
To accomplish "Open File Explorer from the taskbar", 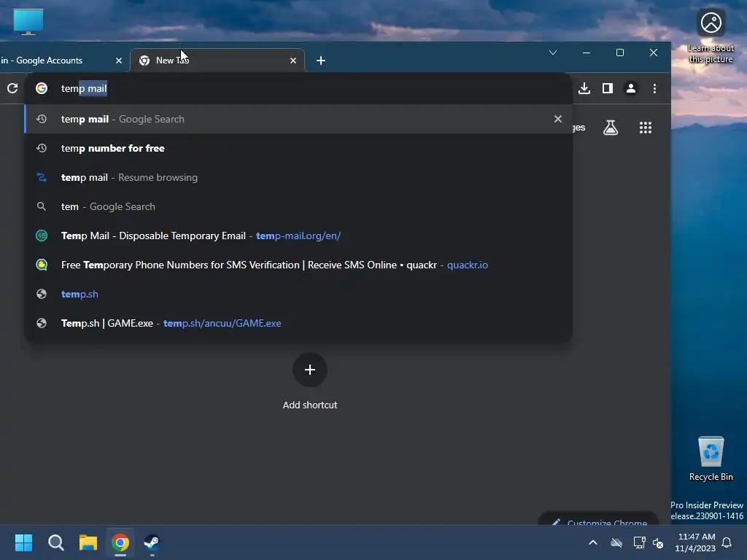I will (88, 542).
